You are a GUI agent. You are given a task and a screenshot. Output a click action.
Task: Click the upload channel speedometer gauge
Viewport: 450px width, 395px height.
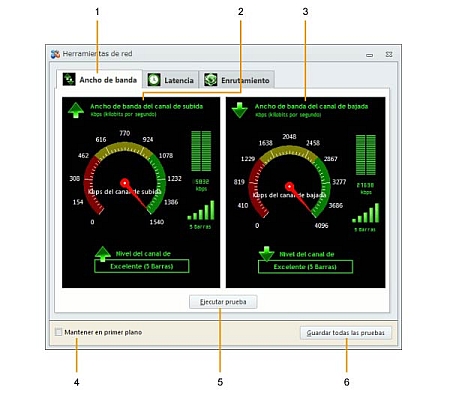point(125,179)
